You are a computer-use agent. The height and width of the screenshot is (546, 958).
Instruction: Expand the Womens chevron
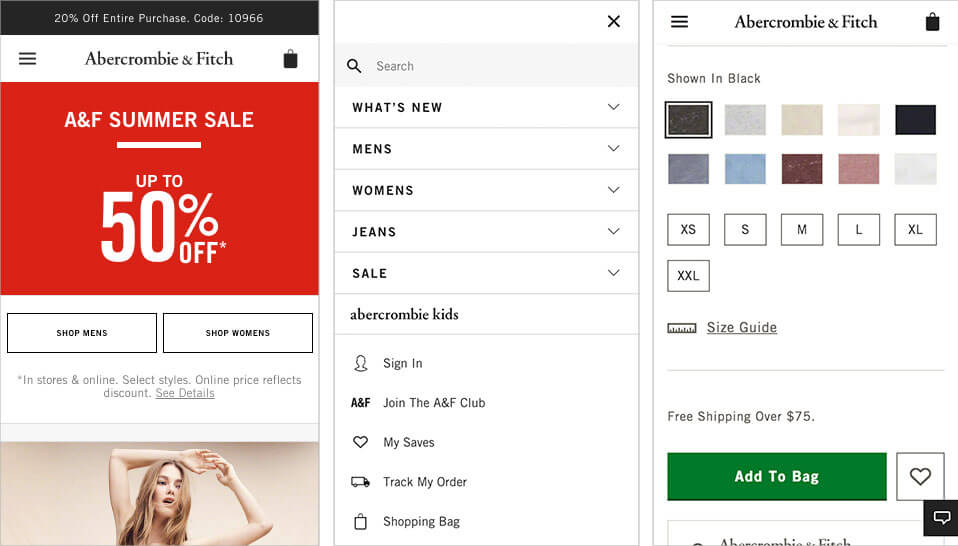[614, 190]
